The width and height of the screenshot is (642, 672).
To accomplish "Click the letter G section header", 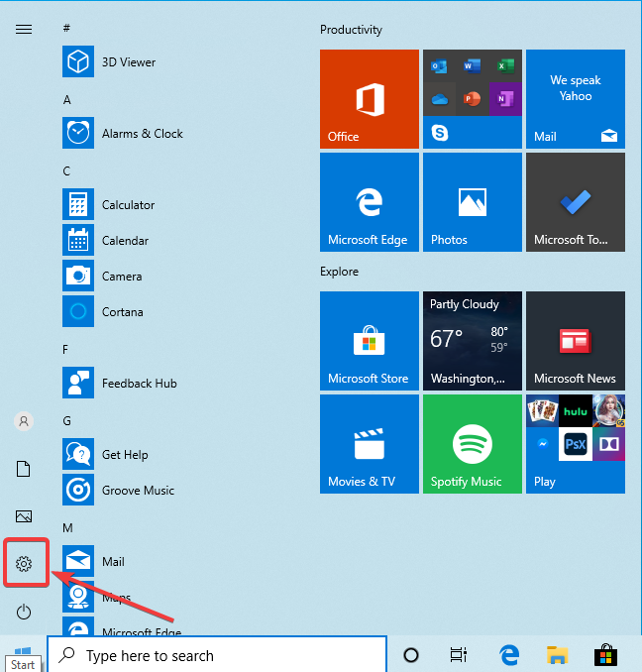I will [x=66, y=420].
